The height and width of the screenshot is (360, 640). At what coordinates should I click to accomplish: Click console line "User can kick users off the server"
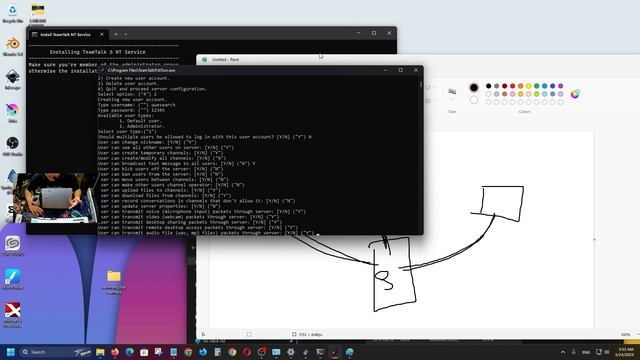160,169
